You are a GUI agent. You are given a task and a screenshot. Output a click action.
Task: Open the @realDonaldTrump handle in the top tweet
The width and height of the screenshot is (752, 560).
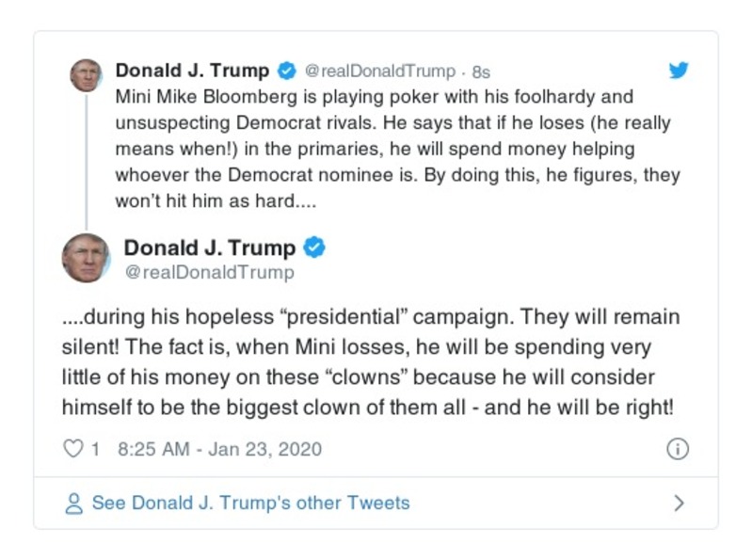click(x=380, y=72)
